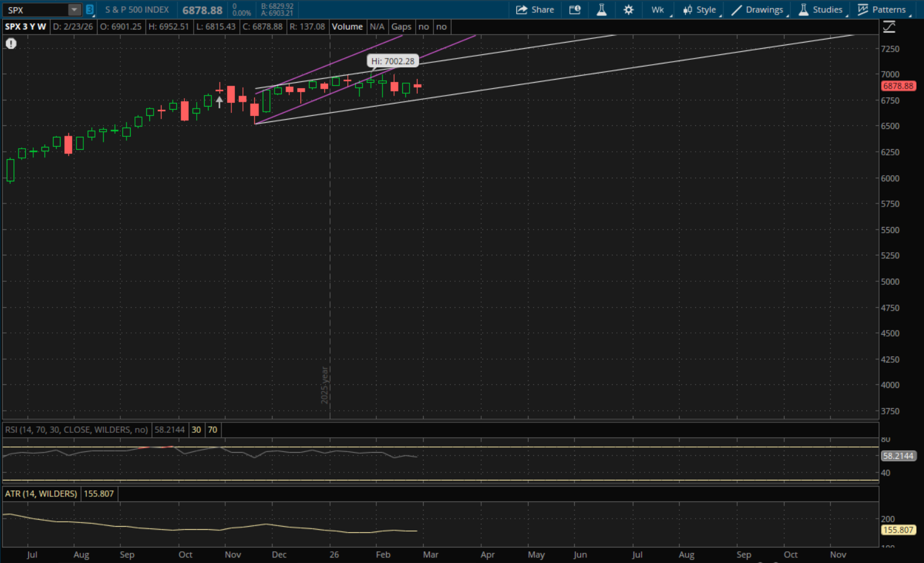Click the red 6878.88 price axis marker
The image size is (924, 563).
tap(897, 86)
